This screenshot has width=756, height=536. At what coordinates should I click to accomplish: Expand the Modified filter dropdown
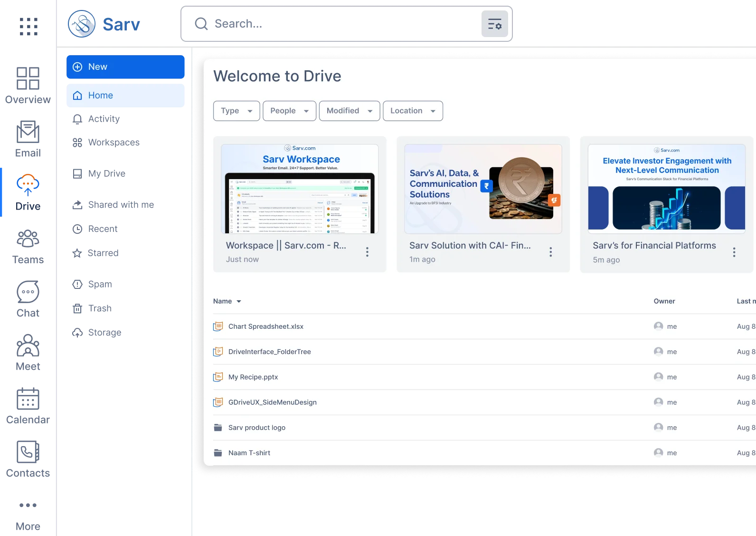pyautogui.click(x=350, y=111)
